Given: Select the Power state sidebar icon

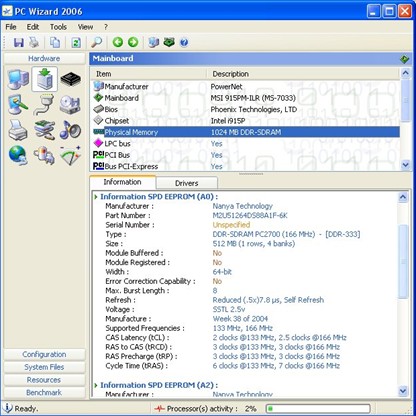Looking at the screenshot, I should [45, 155].
